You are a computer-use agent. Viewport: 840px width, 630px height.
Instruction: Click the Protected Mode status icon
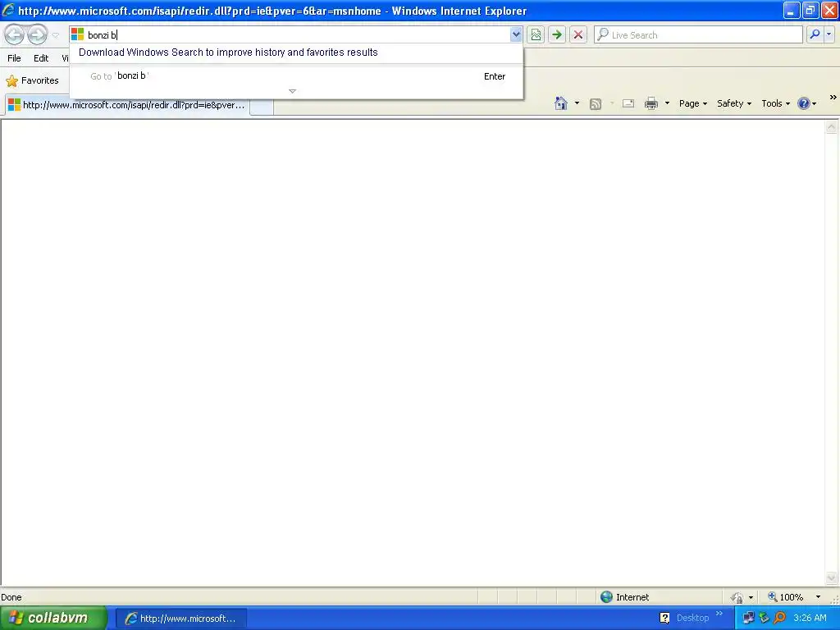click(737, 597)
